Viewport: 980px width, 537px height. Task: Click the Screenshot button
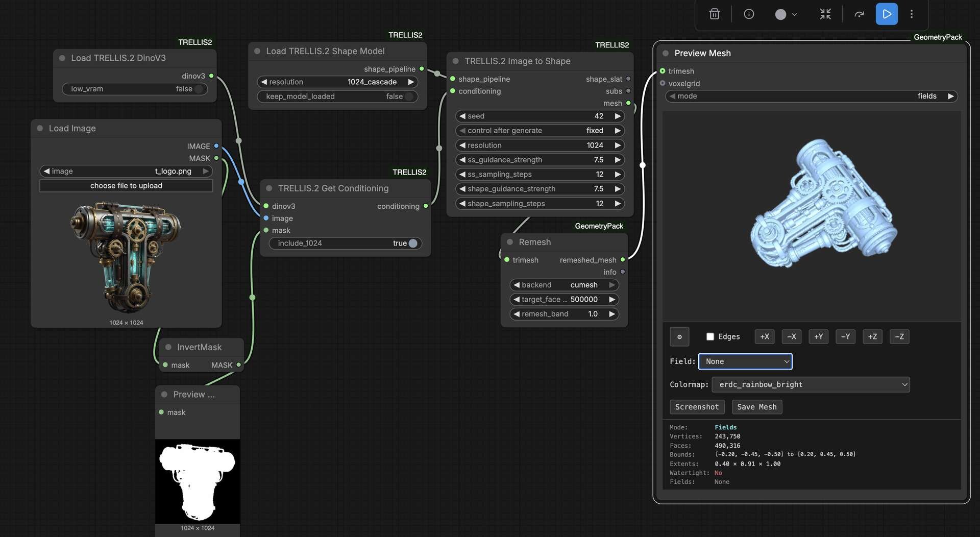pos(697,407)
